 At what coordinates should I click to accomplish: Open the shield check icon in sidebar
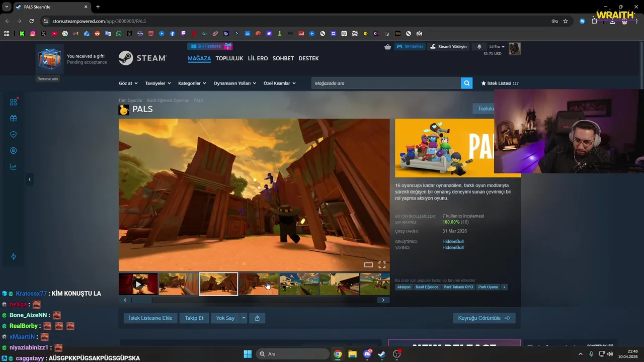pos(14,135)
